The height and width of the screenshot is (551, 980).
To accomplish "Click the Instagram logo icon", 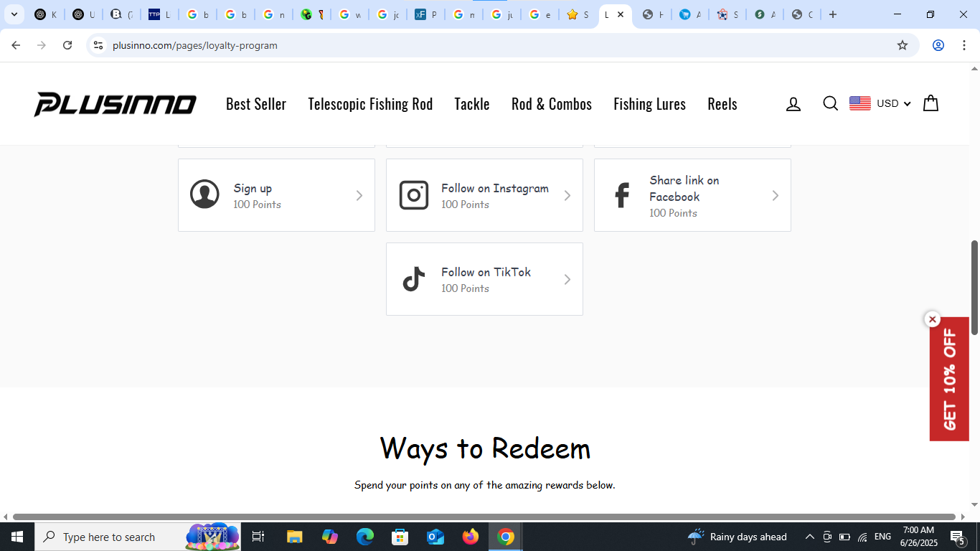I will [414, 195].
